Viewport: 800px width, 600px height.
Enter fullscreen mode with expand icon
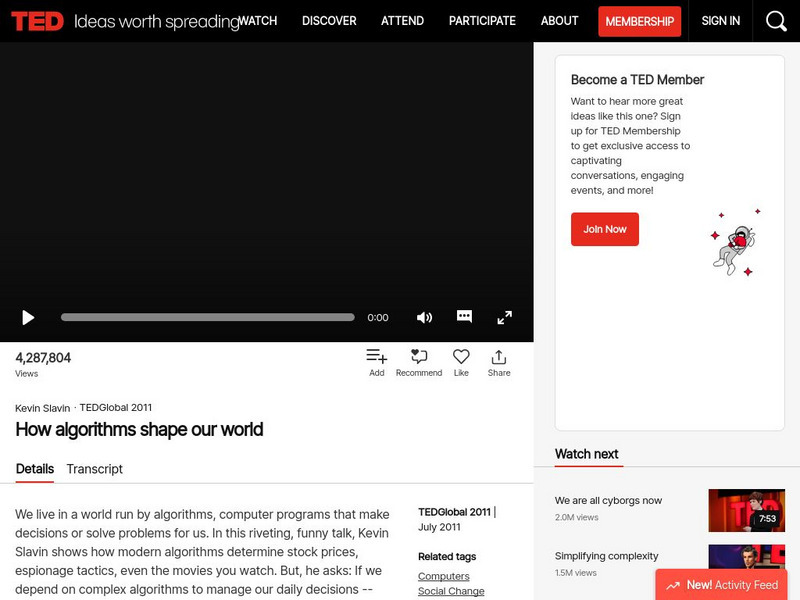[504, 317]
